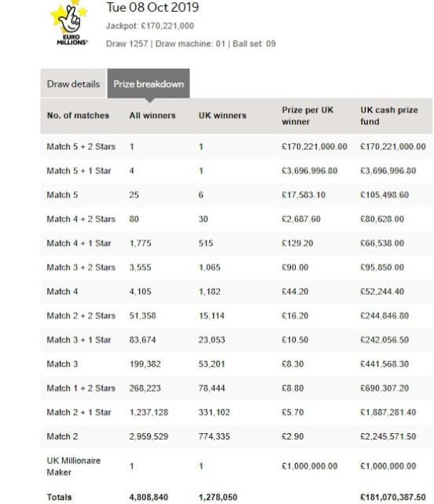
Task: Click the UK cash prize fund header
Action: (x=389, y=116)
